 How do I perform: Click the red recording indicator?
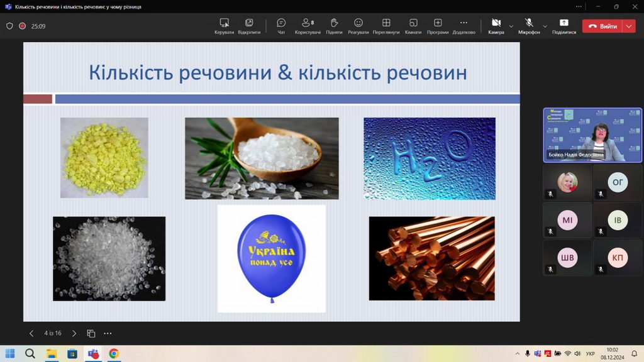pos(22,26)
